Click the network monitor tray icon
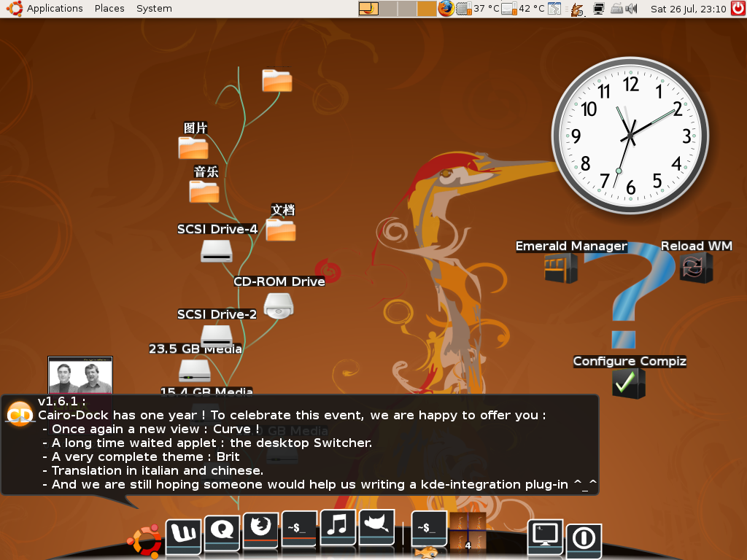 tap(599, 9)
